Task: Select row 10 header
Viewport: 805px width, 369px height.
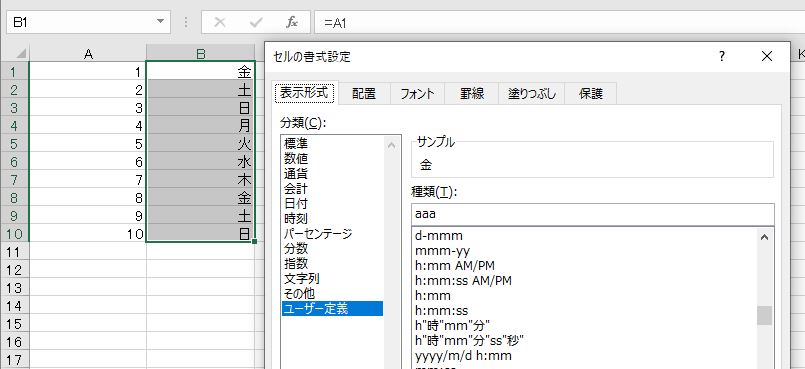Action: pyautogui.click(x=14, y=234)
